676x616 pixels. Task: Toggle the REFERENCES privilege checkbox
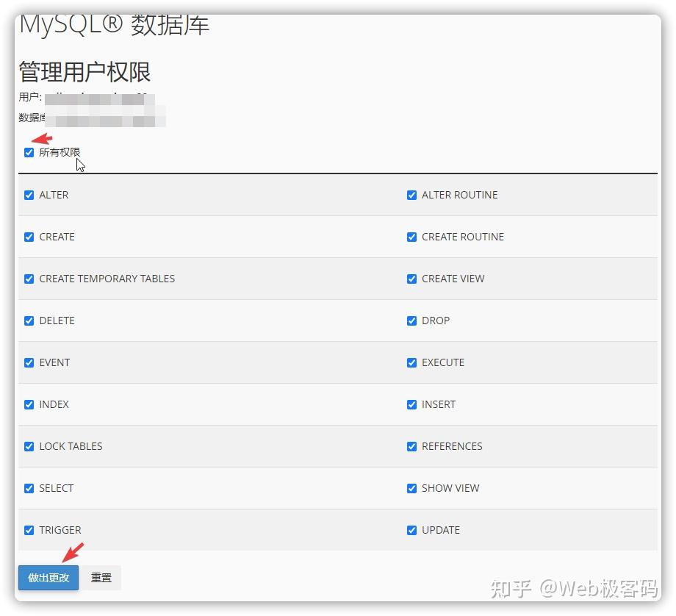coord(411,446)
